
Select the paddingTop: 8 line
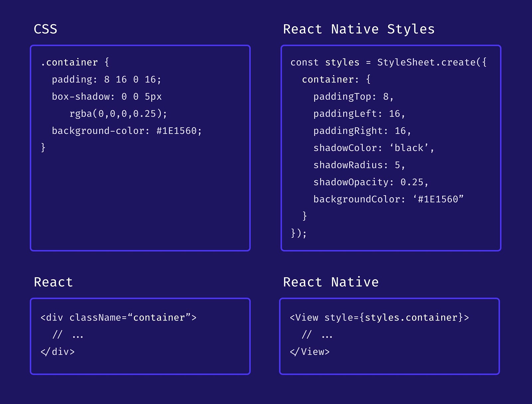click(x=353, y=97)
